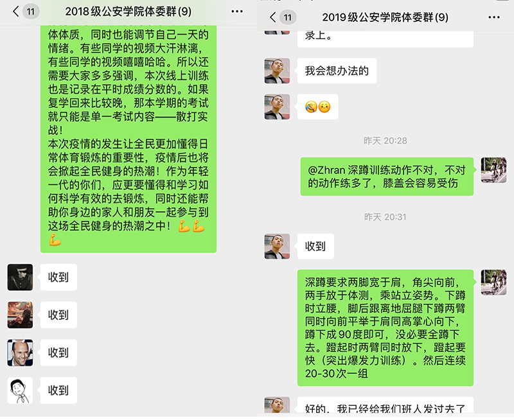Viewport: 514px width, 420px height.
Task: Tap the long green 疫情 fitness message
Action: coord(128,137)
